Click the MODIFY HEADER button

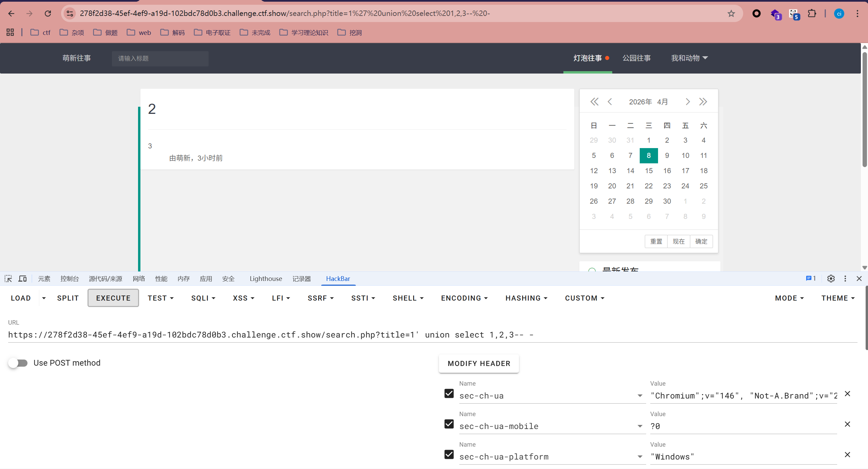click(479, 364)
